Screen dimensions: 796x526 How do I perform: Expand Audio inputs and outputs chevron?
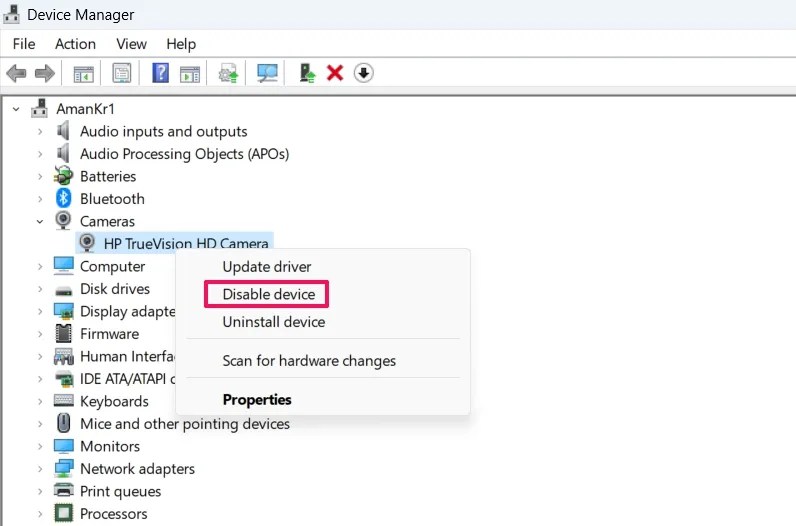coord(40,132)
